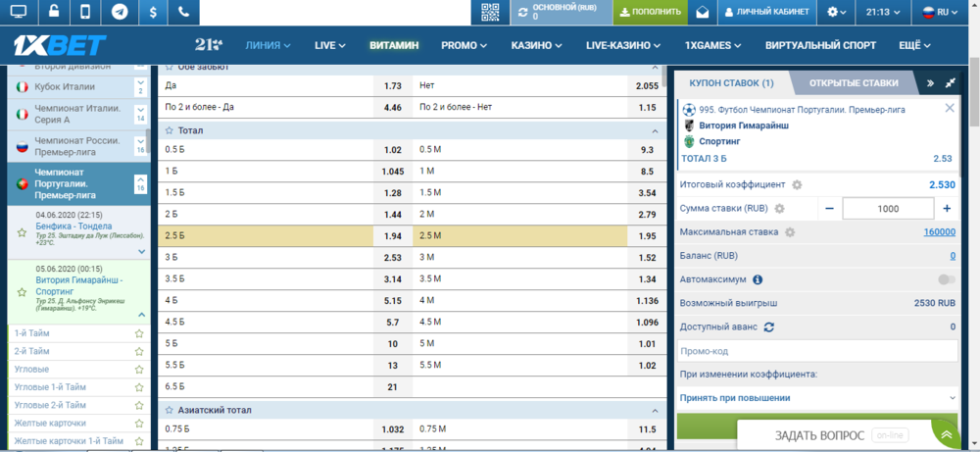Open settings gear next to Максимальная ставка
Viewport: 980px width, 452px height.
(790, 232)
